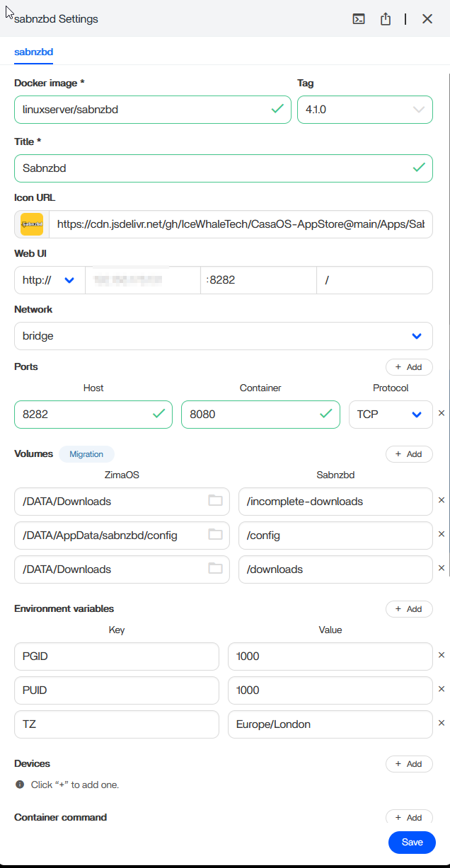Select the sabnzbd tab

[34, 52]
